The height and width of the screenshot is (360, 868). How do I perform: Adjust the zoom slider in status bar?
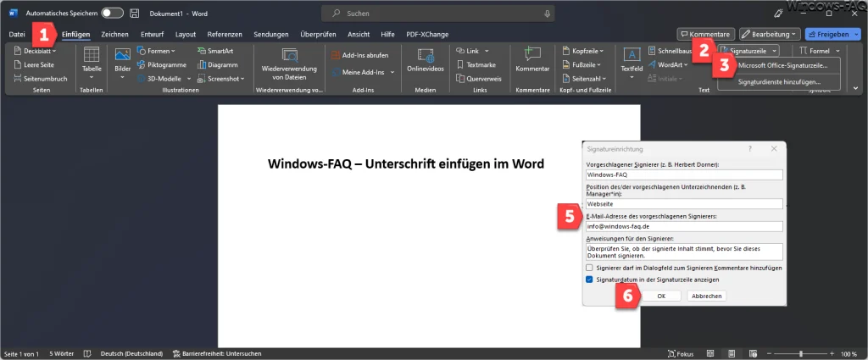(800, 353)
